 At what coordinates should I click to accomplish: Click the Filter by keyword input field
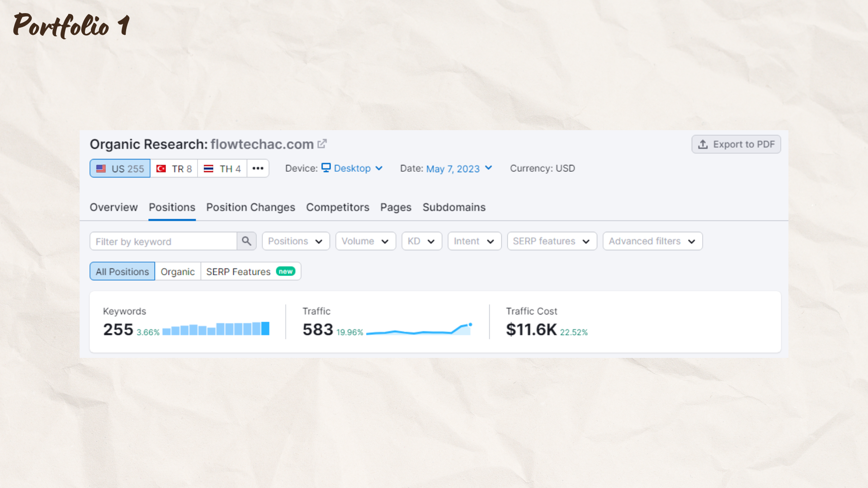pyautogui.click(x=163, y=241)
